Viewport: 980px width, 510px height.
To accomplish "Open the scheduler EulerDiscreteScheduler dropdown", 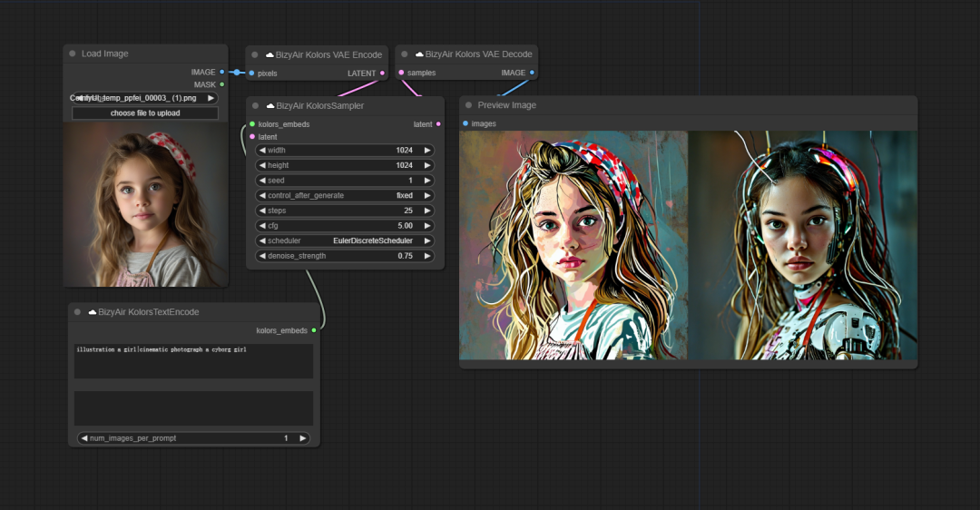I will [x=345, y=240].
